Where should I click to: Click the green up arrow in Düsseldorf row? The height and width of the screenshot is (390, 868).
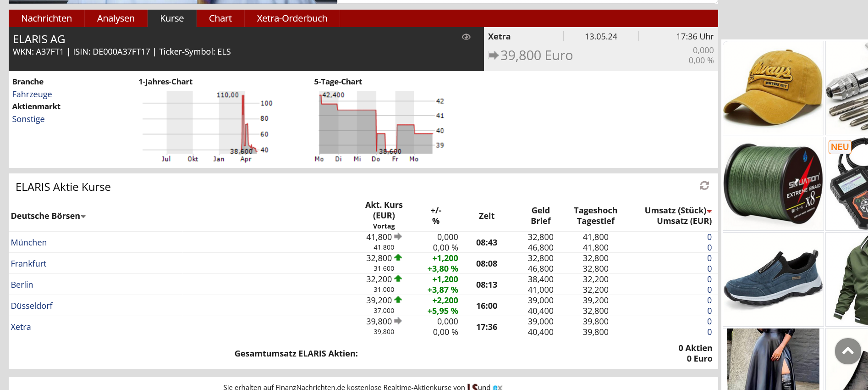(x=398, y=300)
